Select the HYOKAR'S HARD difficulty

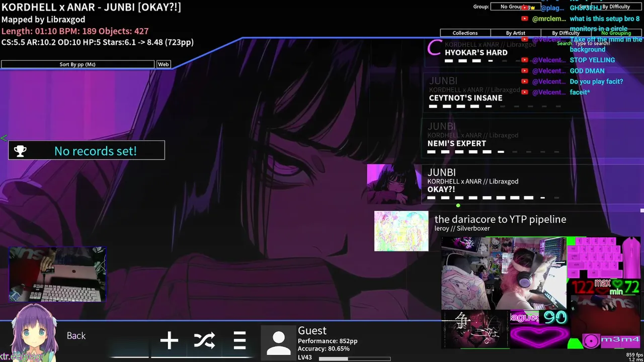[533, 52]
